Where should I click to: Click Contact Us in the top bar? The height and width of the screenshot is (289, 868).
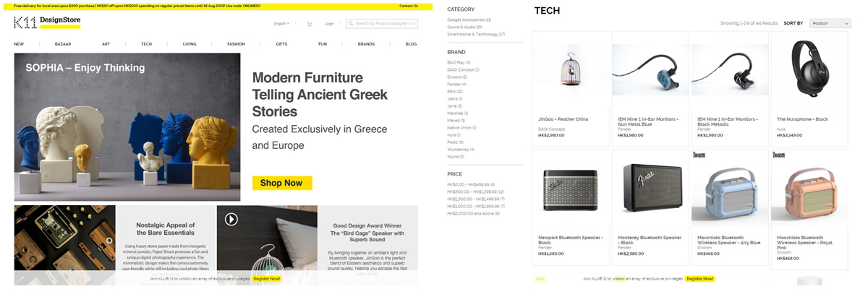coord(409,6)
